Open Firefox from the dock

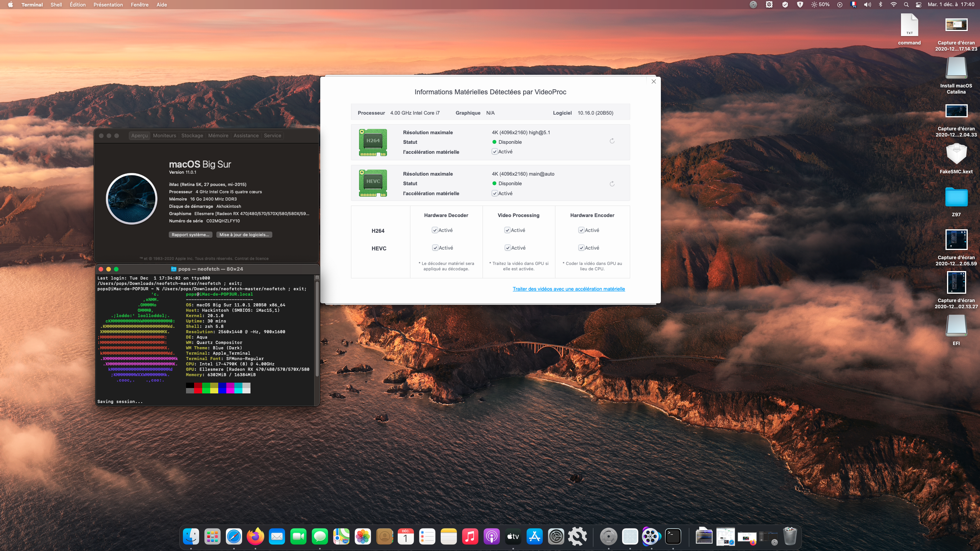coord(255,536)
